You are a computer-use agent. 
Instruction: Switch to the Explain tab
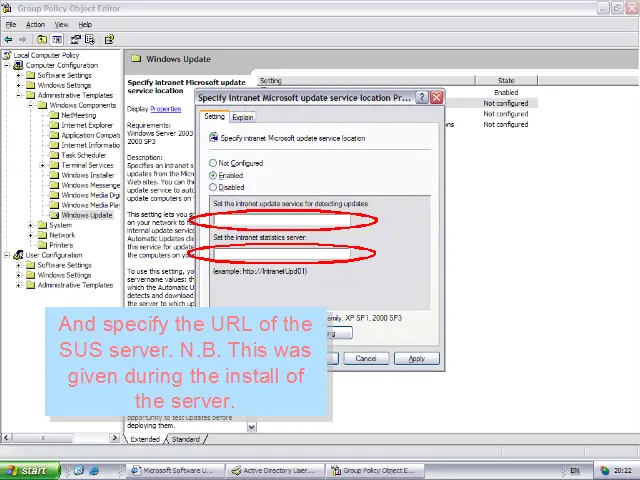coord(243,117)
